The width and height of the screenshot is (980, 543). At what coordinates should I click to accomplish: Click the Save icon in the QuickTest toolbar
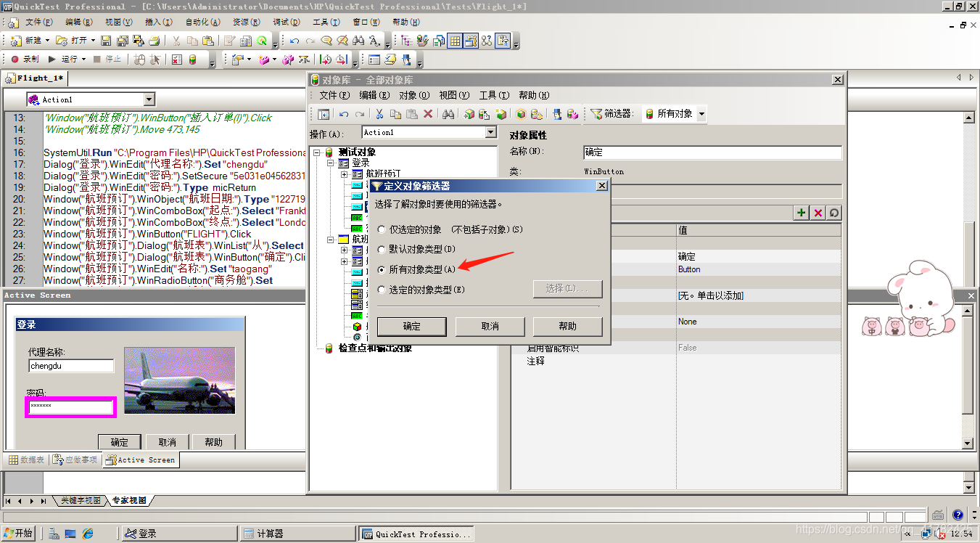pos(106,41)
